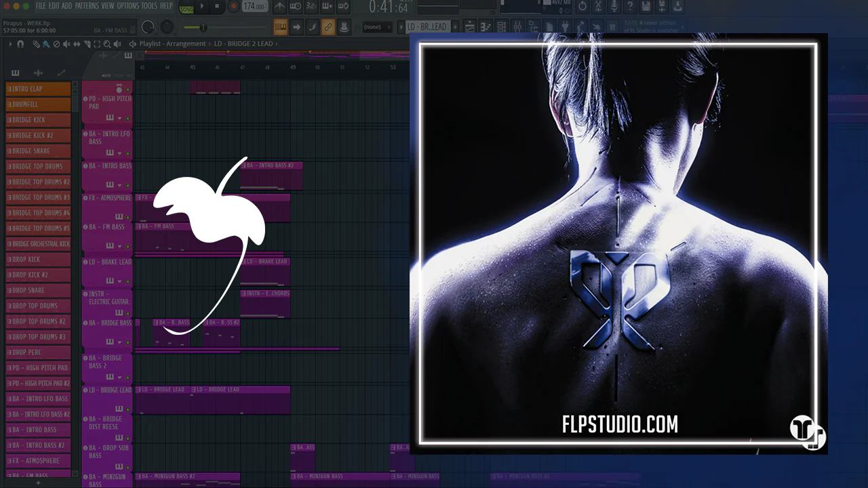Screen dimensions: 868x488
Task: Select the slip tool in playlist toolbar
Action: tap(77, 44)
